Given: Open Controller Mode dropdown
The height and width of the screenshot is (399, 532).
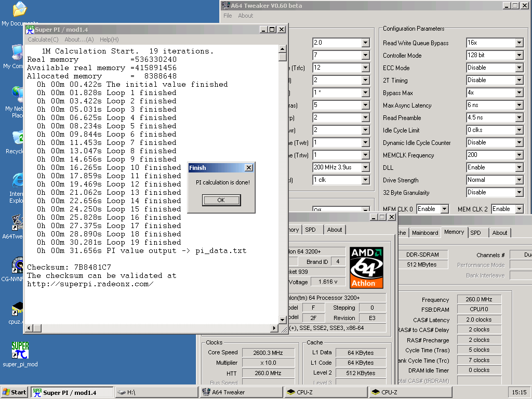Looking at the screenshot, I should tap(519, 55).
